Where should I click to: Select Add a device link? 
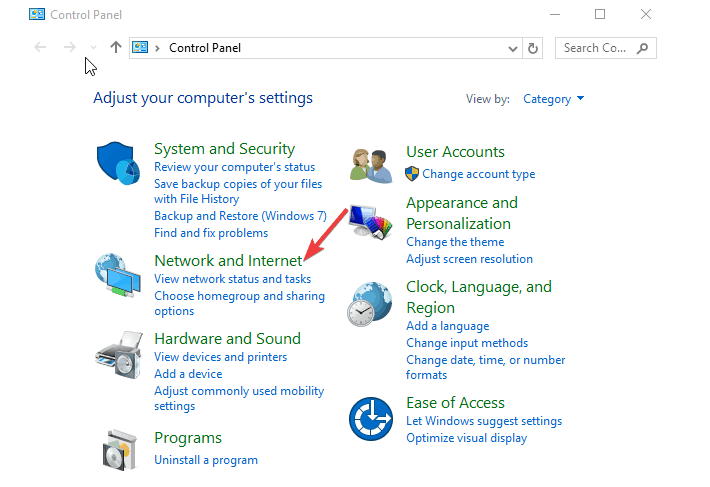pos(188,374)
